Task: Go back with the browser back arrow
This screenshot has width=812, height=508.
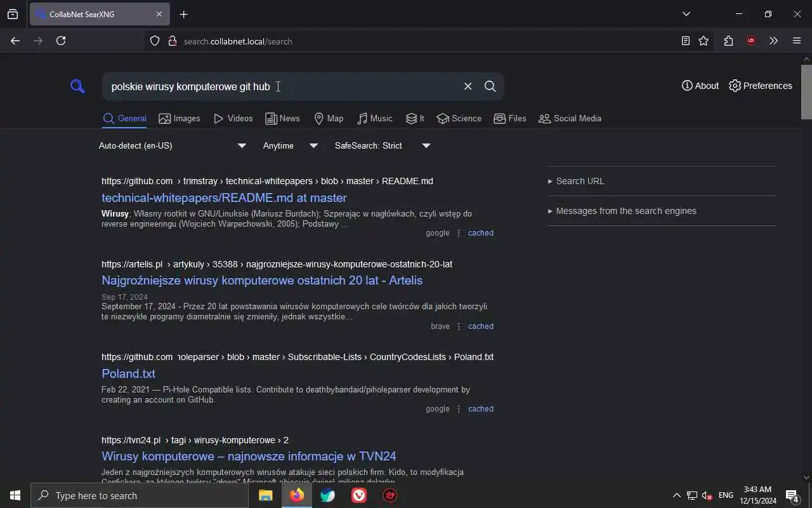Action: tap(15, 41)
